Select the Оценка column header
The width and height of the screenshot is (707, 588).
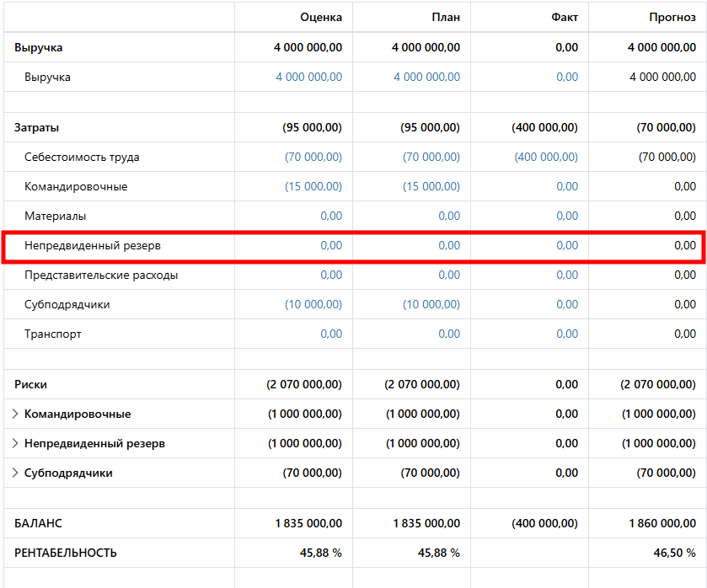[321, 17]
